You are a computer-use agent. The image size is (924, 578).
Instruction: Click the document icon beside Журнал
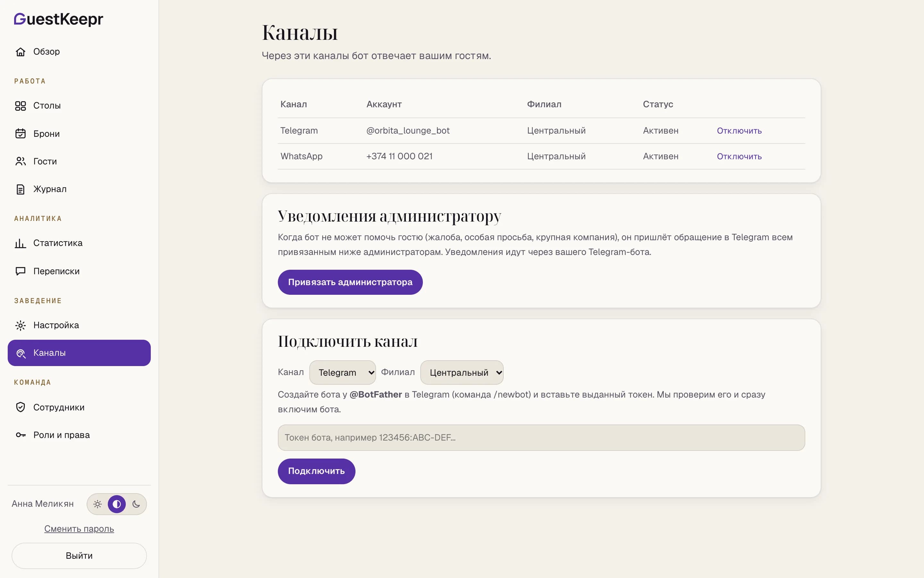click(21, 189)
